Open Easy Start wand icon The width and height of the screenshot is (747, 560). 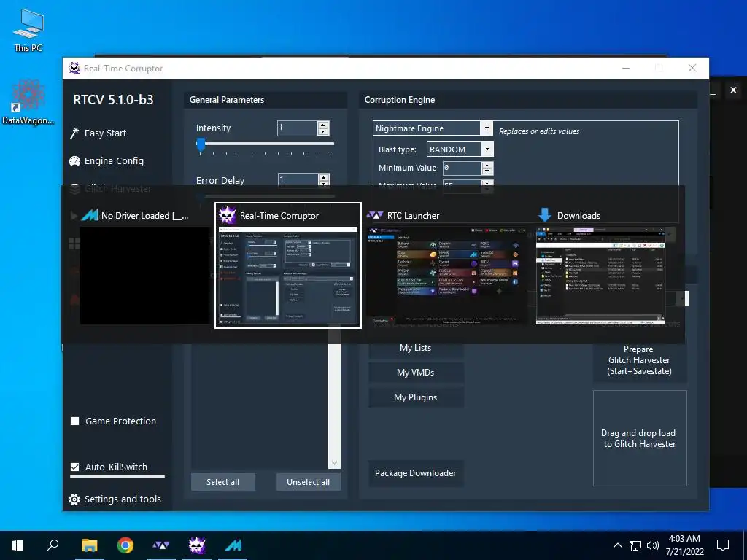(x=74, y=133)
